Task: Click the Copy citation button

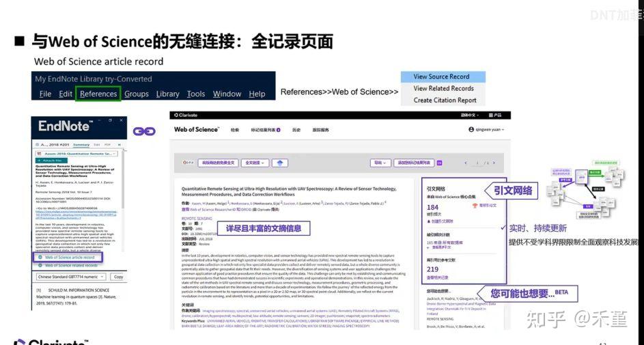Action: [x=118, y=277]
